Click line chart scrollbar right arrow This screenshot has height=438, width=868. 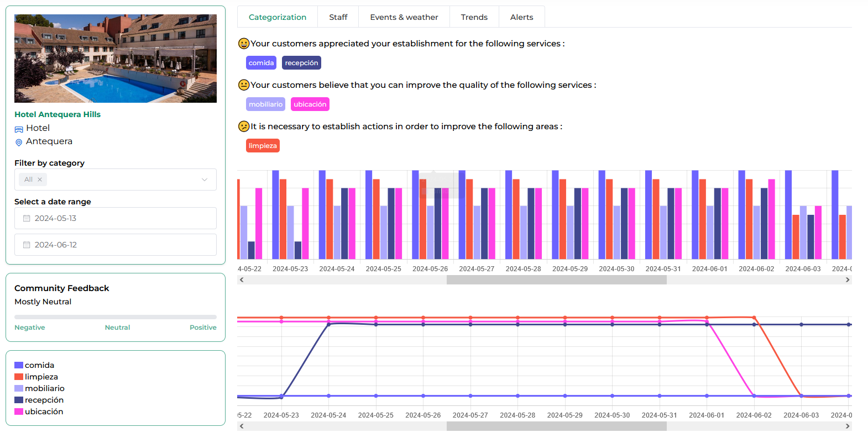pyautogui.click(x=848, y=426)
